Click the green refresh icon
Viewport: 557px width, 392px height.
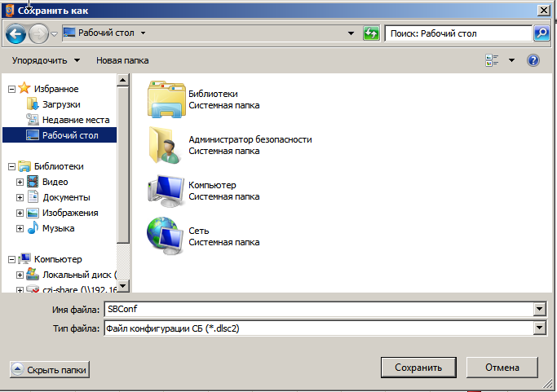pos(371,33)
